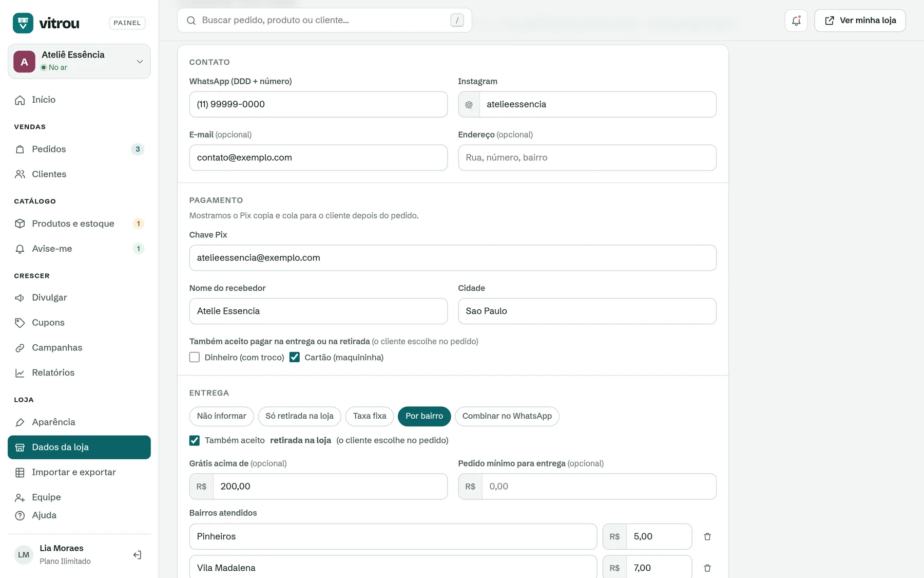
Task: Click the Chave Pix input field
Action: click(x=453, y=258)
